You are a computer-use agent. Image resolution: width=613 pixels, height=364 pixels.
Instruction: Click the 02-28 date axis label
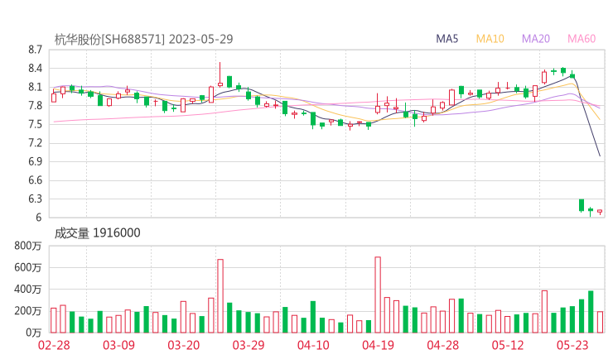54,345
